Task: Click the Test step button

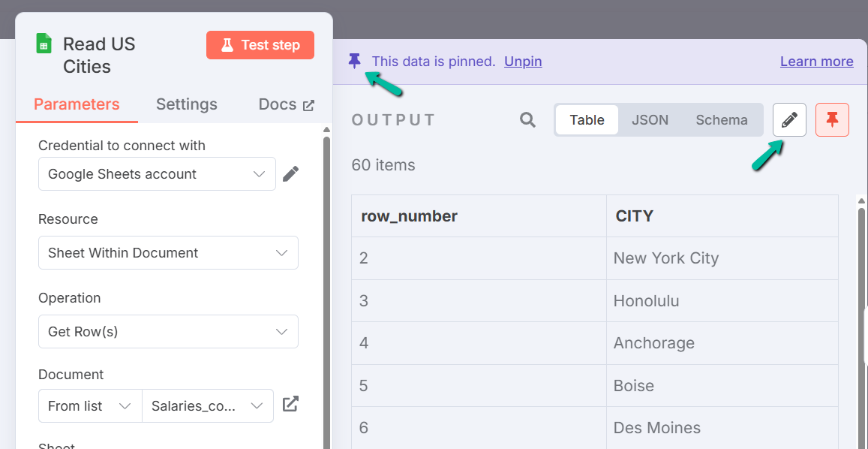Action: [260, 45]
